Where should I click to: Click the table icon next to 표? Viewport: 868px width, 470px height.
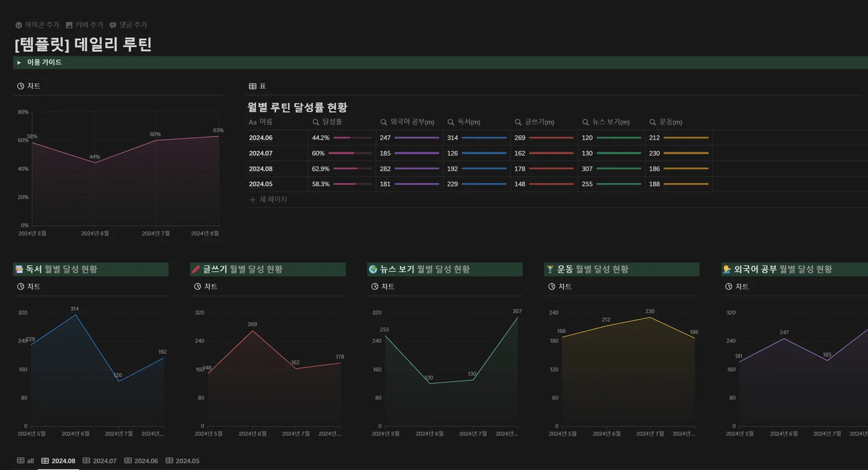[x=253, y=86]
